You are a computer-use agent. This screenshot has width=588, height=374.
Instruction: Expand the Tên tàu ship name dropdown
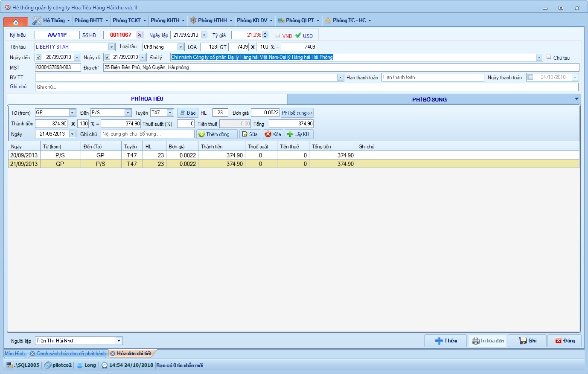(x=111, y=47)
